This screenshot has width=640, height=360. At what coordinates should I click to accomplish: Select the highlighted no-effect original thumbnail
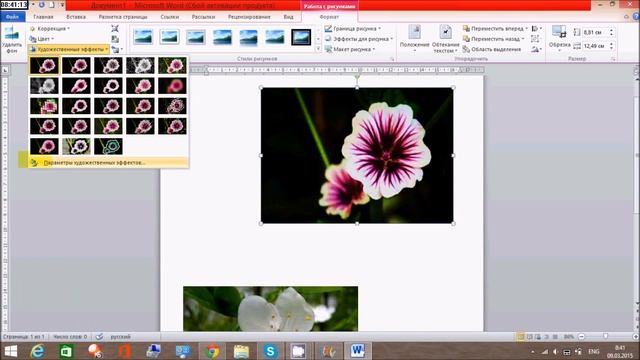pyautogui.click(x=44, y=66)
